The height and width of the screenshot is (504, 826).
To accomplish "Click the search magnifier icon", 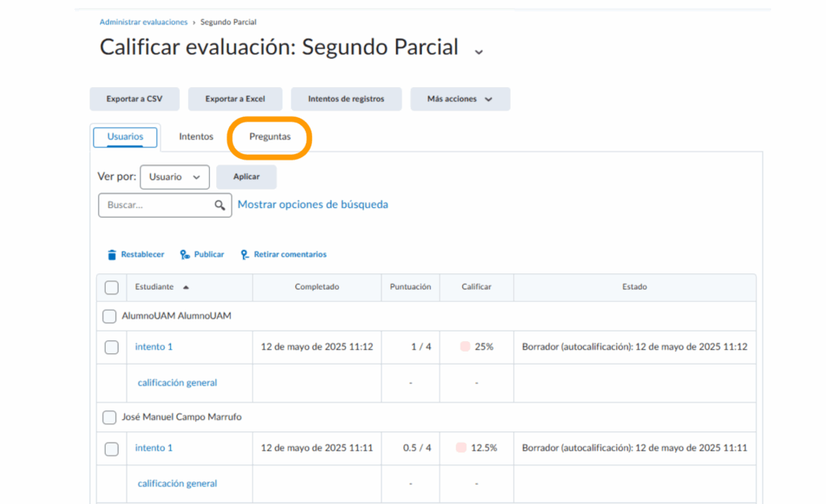I will coord(219,206).
